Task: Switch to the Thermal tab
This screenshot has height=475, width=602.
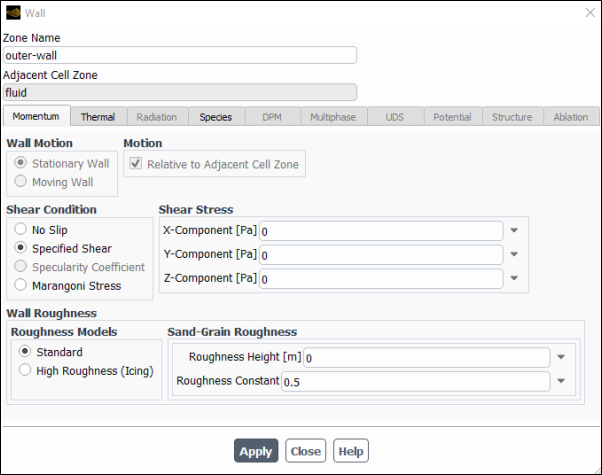Action: point(98,117)
